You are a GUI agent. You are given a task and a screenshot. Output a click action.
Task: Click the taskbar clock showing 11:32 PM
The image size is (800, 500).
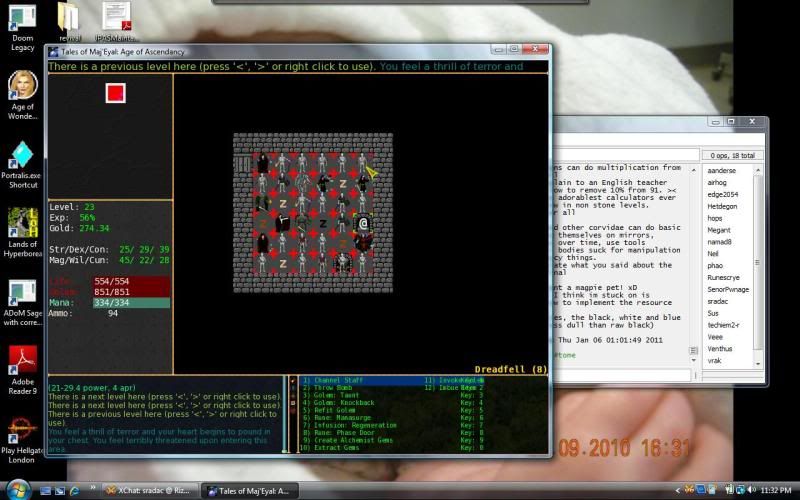pos(776,490)
